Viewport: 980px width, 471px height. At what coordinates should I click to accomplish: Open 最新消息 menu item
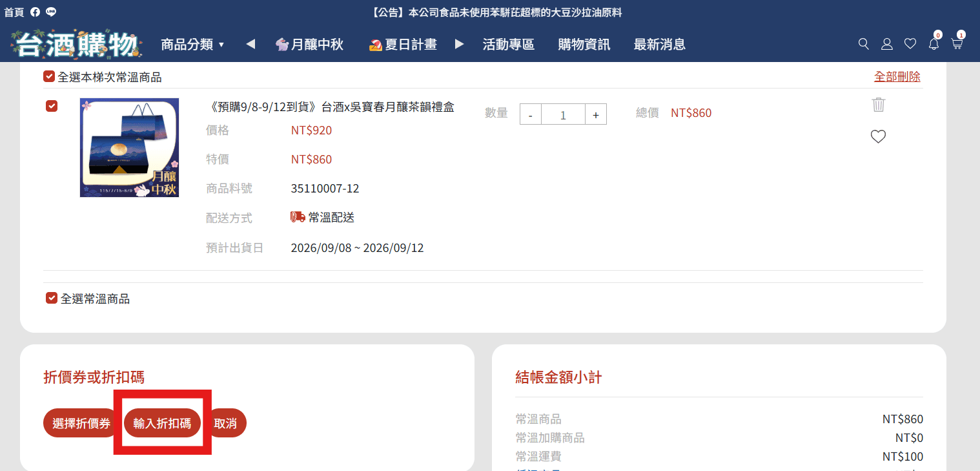(x=660, y=45)
